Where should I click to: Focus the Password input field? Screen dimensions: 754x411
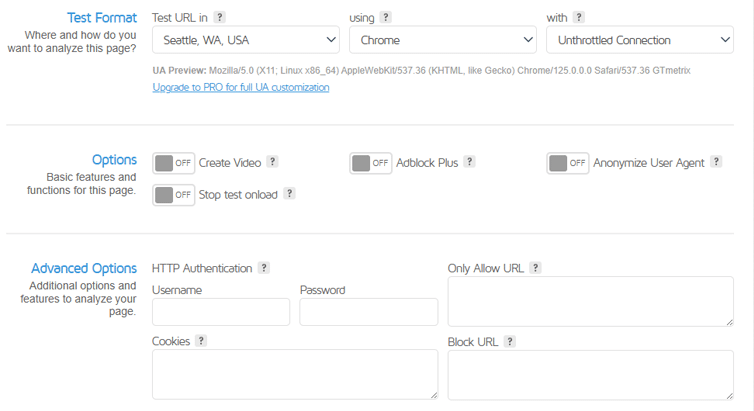point(368,312)
